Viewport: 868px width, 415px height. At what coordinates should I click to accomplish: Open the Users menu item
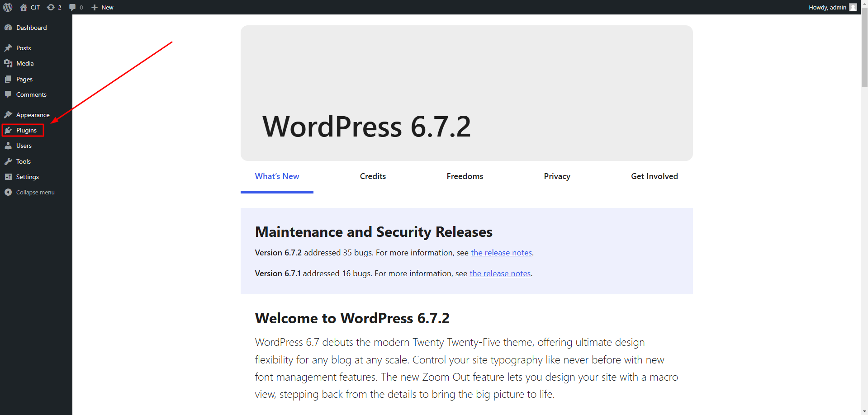(36, 146)
